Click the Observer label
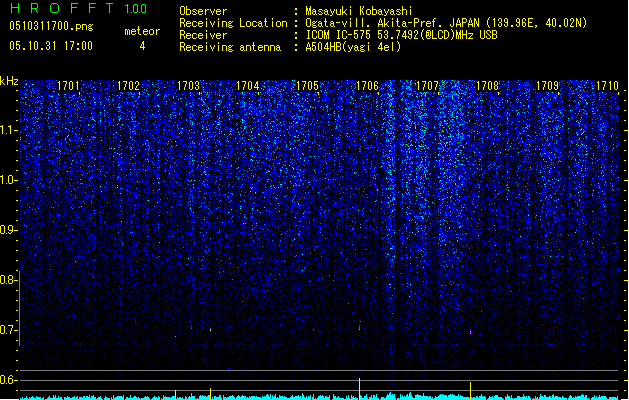The width and height of the screenshot is (629, 400). 203,11
